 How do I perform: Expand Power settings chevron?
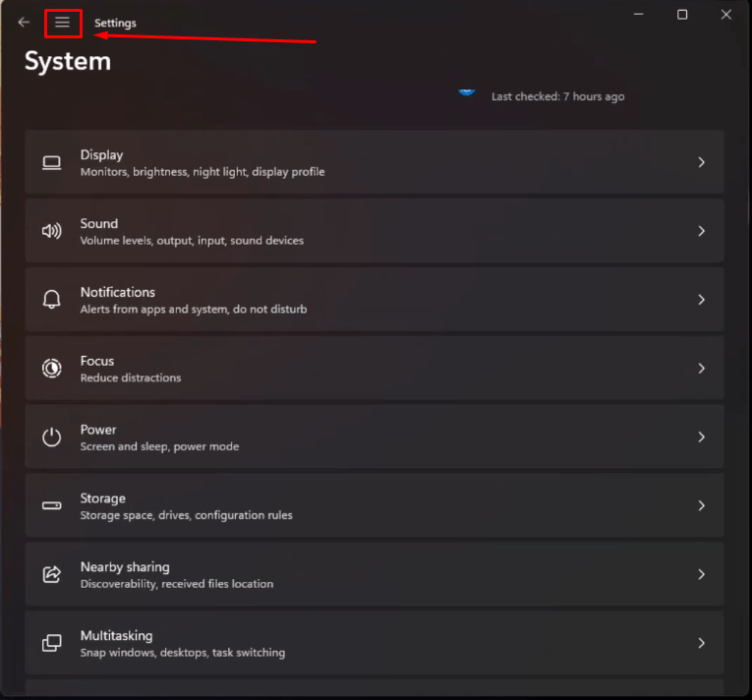[x=701, y=437]
